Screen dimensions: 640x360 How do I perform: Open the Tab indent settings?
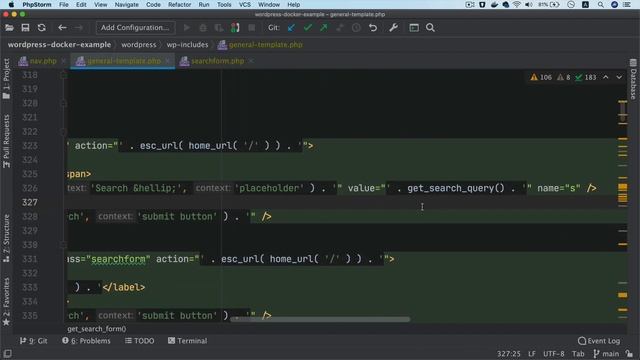coord(578,354)
